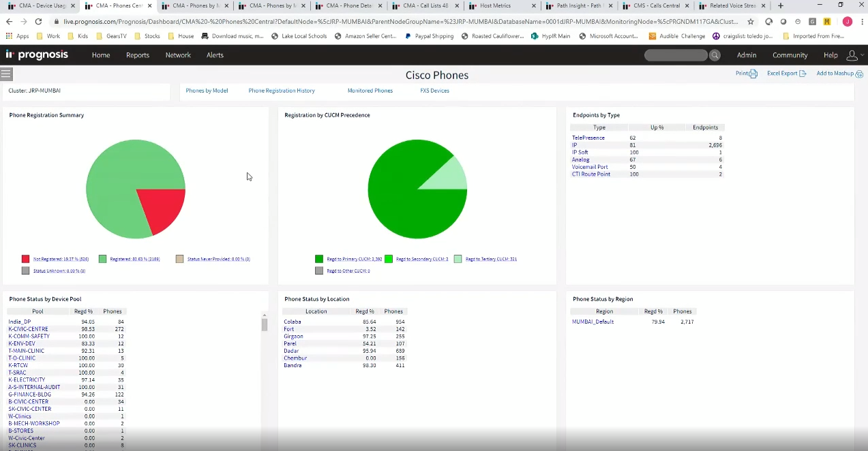Open the Chrome three-dot menu
Viewport: 868px width, 451px height.
coord(861,22)
